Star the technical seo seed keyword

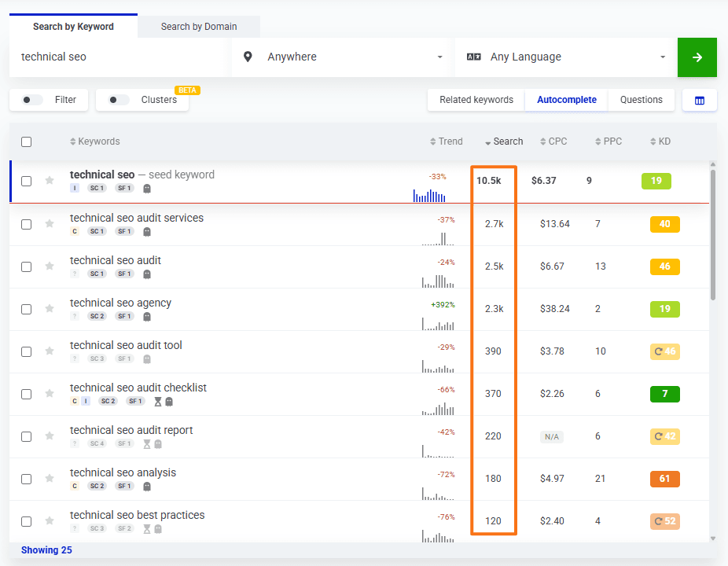point(50,180)
